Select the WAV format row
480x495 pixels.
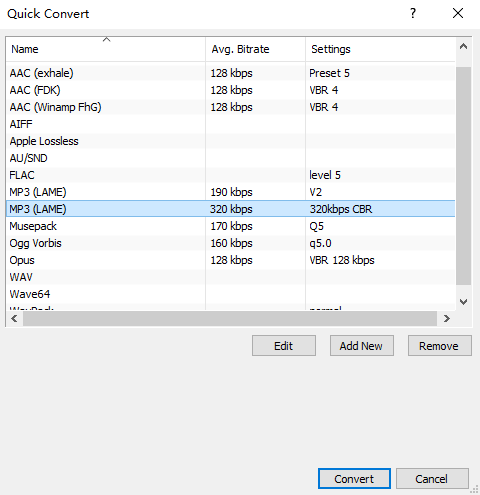tap(230, 277)
